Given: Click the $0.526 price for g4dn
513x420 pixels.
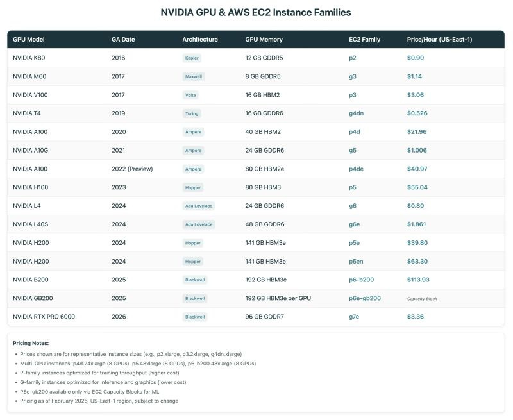Looking at the screenshot, I should coord(417,113).
